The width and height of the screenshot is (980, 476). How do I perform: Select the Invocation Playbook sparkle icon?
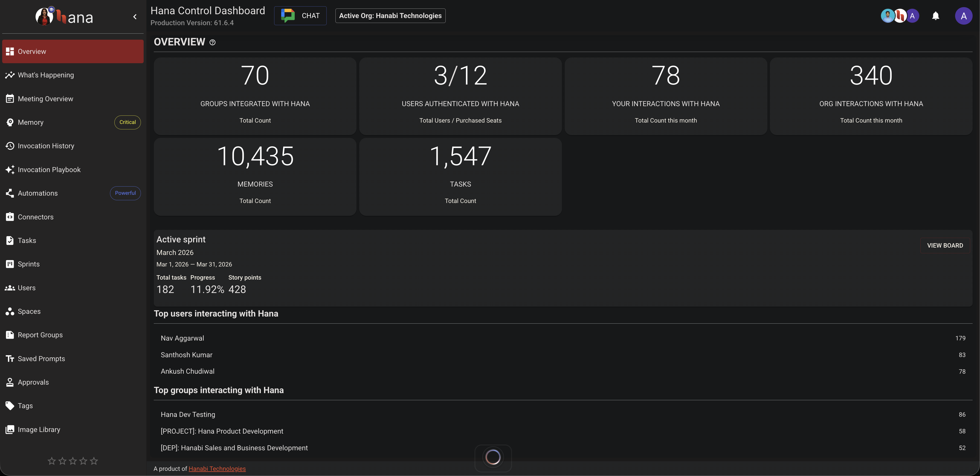(10, 169)
